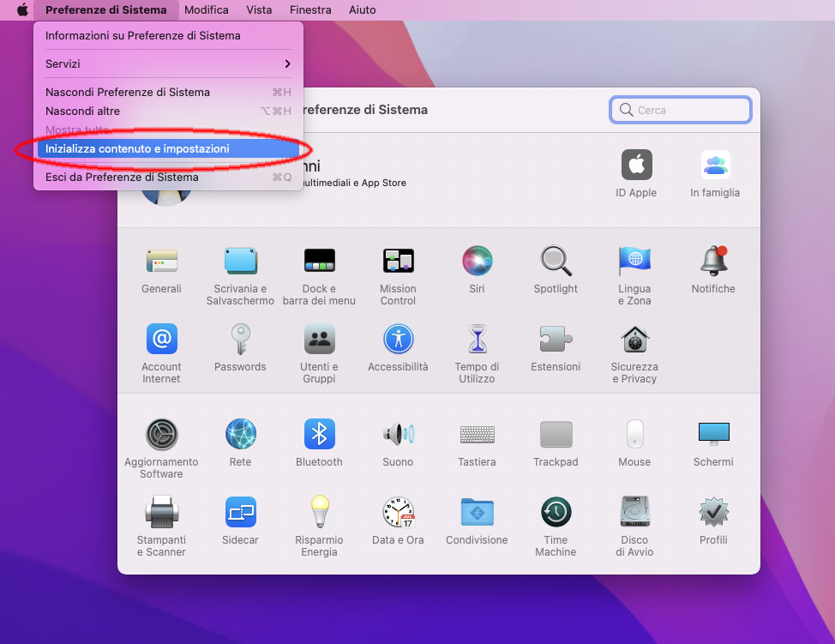This screenshot has width=835, height=644.
Task: Open the Tastiera keyboard preferences
Action: point(478,434)
